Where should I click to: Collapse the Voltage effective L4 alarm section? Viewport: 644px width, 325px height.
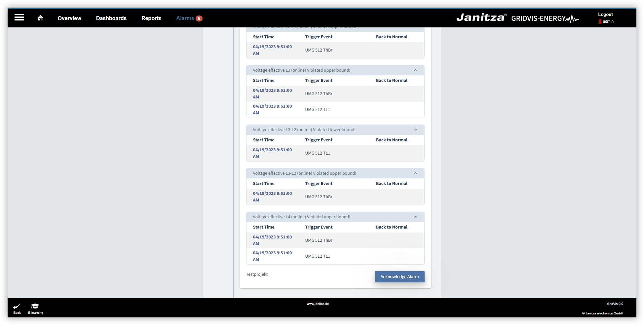[x=416, y=217]
